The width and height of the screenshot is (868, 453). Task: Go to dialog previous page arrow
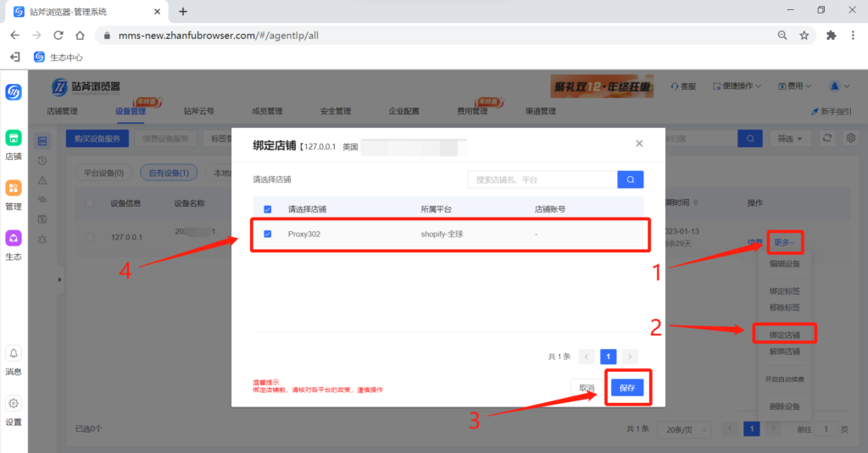point(587,356)
